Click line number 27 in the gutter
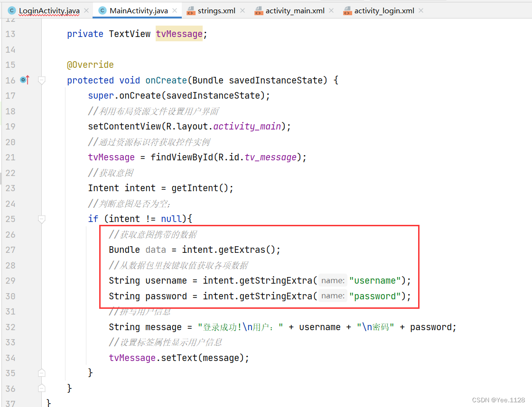Image resolution: width=532 pixels, height=407 pixels. pyautogui.click(x=10, y=250)
